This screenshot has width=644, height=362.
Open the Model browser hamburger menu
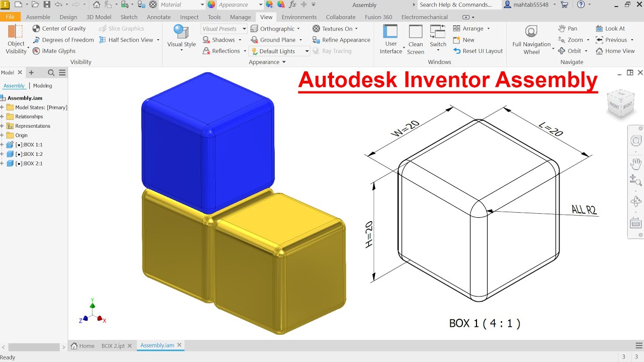pos(62,72)
